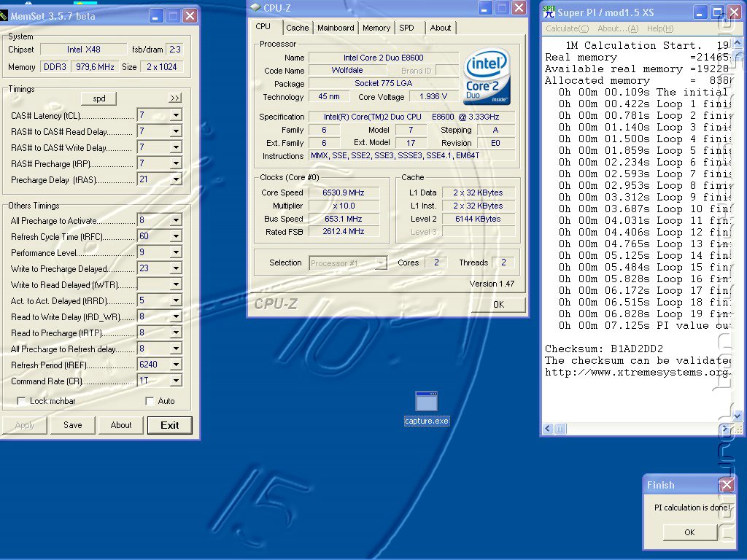Open the Refresh Period (tREF) dropdown
The image size is (747, 560).
click(x=177, y=365)
